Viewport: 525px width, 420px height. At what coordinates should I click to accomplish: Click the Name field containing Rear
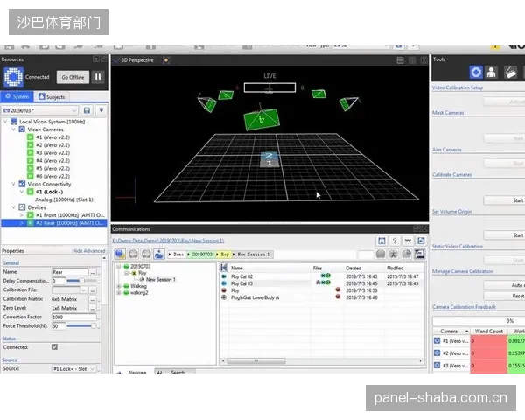pos(70,272)
